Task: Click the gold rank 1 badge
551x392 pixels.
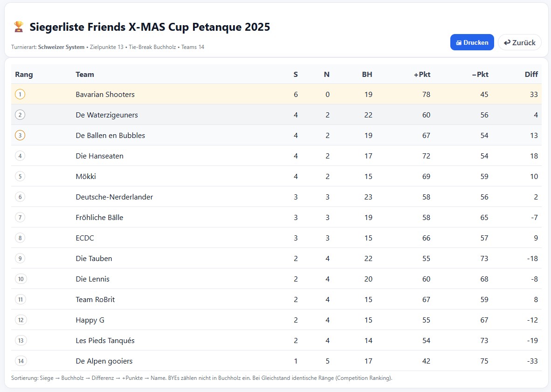Action: tap(20, 95)
